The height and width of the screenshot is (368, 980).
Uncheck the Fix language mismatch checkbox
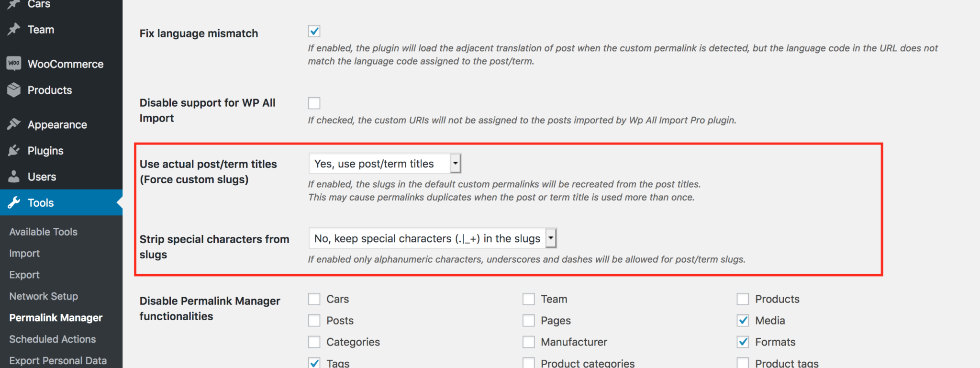coord(314,31)
